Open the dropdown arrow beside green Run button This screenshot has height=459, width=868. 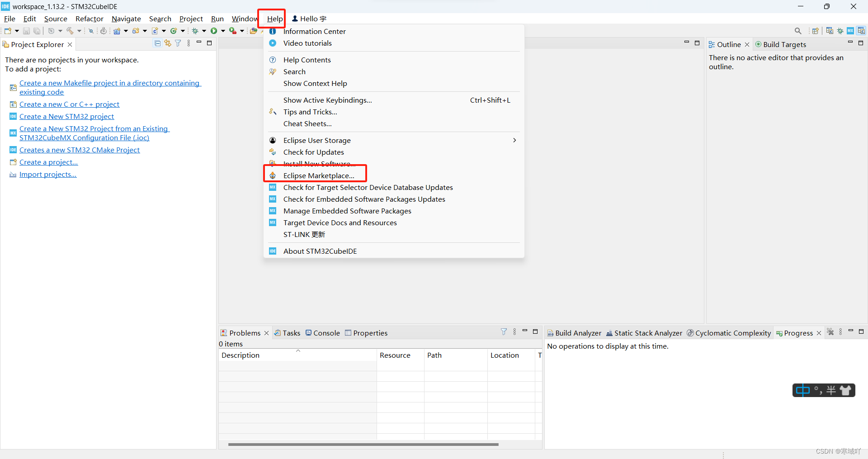pos(223,31)
